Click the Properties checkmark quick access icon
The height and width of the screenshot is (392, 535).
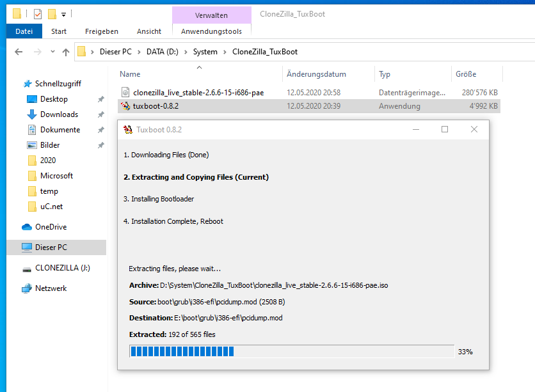tap(38, 14)
